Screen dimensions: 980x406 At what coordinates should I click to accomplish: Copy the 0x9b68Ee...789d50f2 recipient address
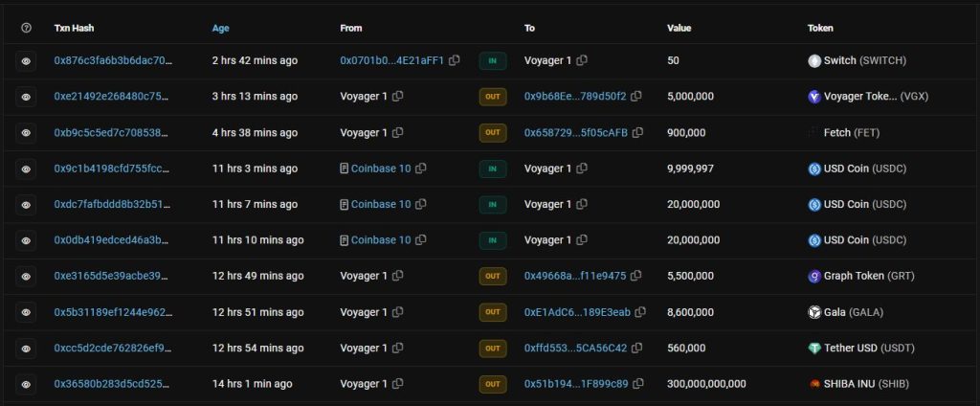(636, 96)
